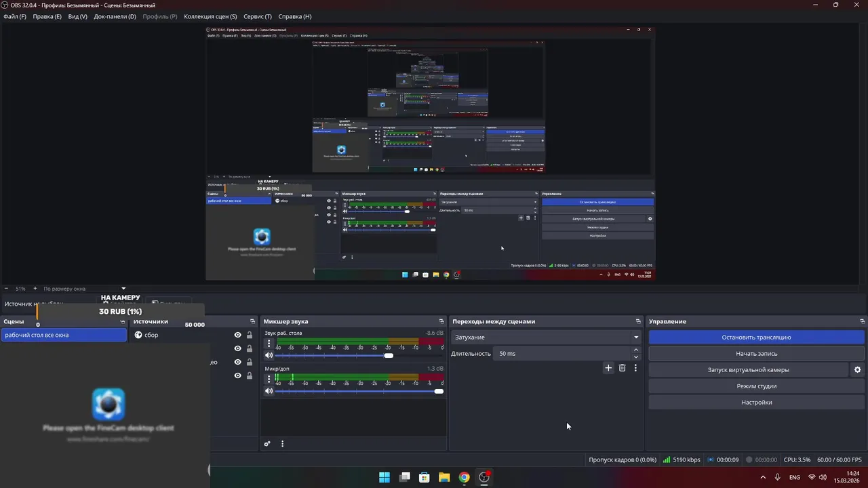Undock the Управление panel with float icon
This screenshot has height=488, width=868.
point(862,322)
